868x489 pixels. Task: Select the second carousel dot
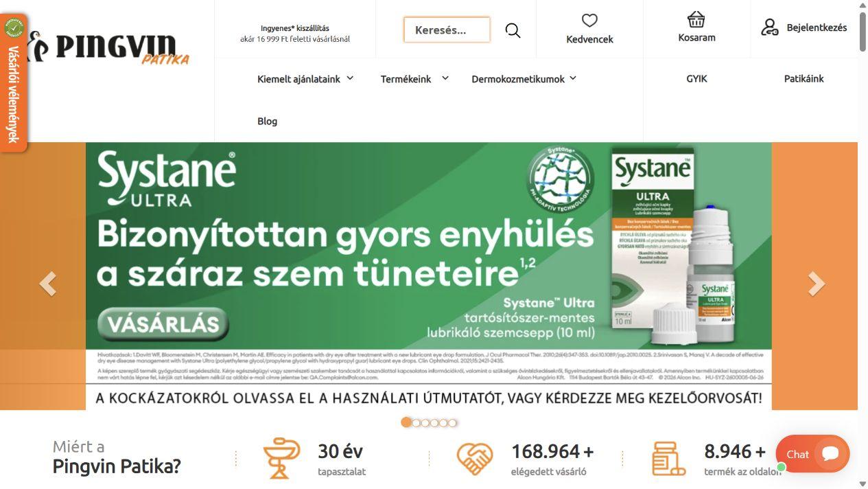click(x=417, y=423)
